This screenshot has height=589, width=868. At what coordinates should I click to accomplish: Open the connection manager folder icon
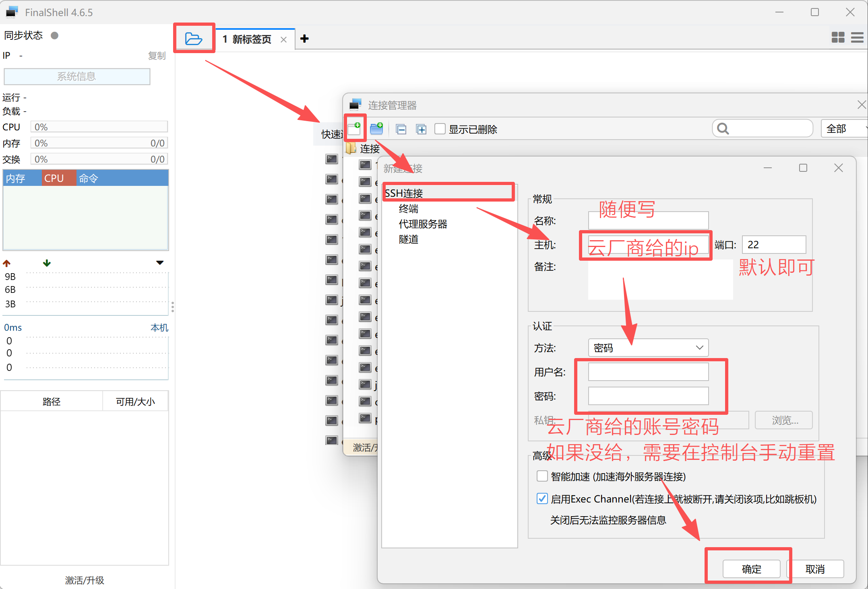[194, 38]
